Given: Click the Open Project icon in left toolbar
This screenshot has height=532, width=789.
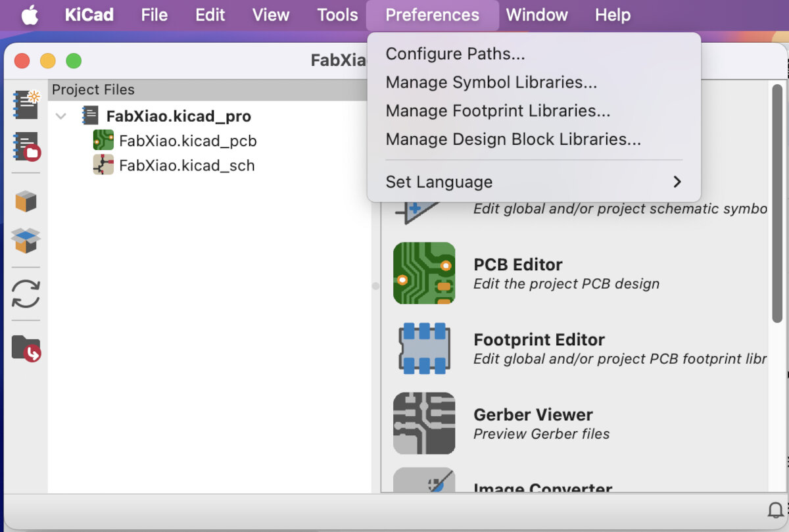Looking at the screenshot, I should pyautogui.click(x=26, y=146).
